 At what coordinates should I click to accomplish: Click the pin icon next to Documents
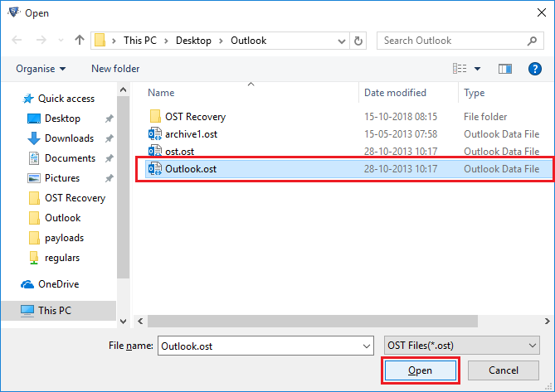109,158
